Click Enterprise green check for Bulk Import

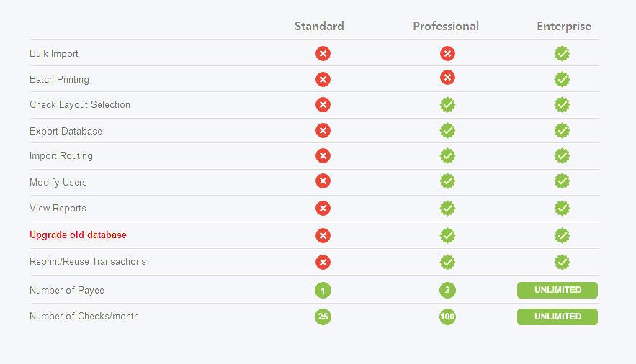[x=563, y=53]
